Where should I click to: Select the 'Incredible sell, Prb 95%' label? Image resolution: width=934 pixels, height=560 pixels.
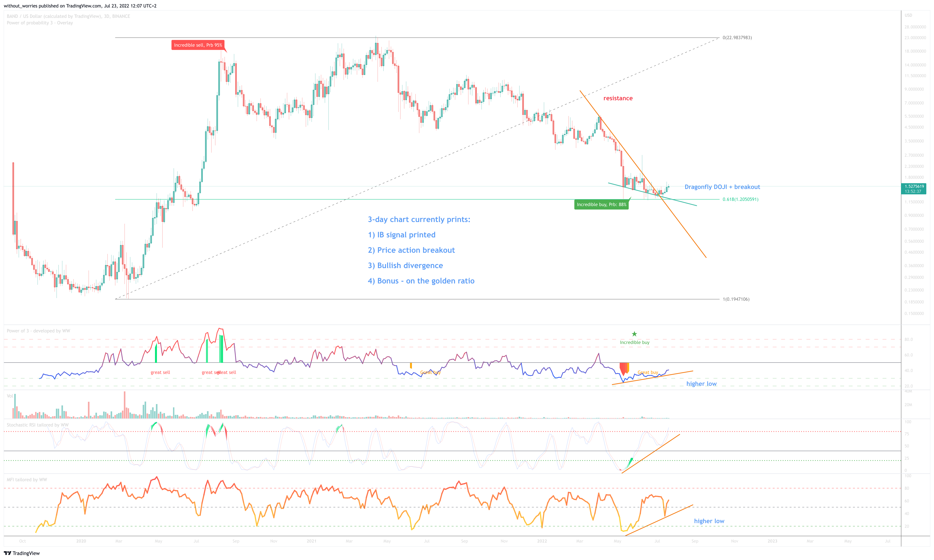tap(198, 45)
